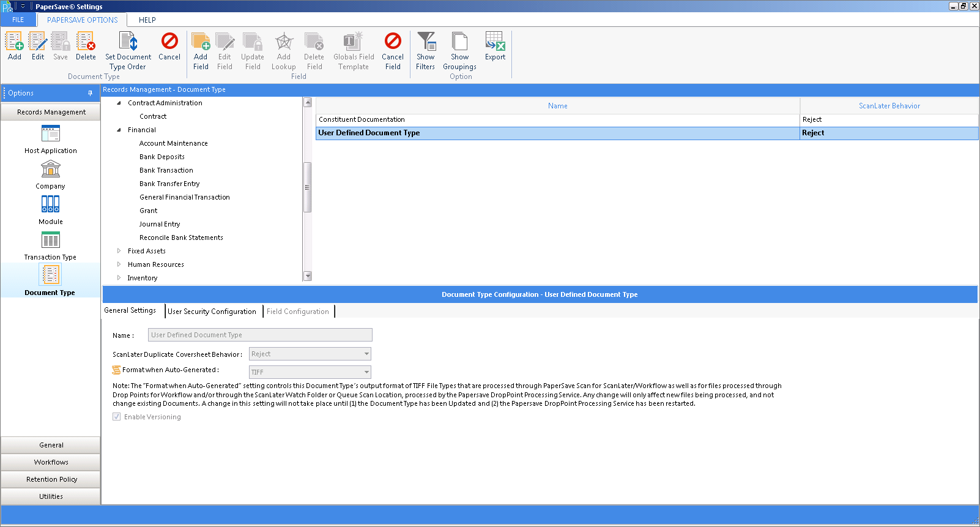Open the Field Configuration tab
Screen dimensions: 980x527
coord(298,312)
